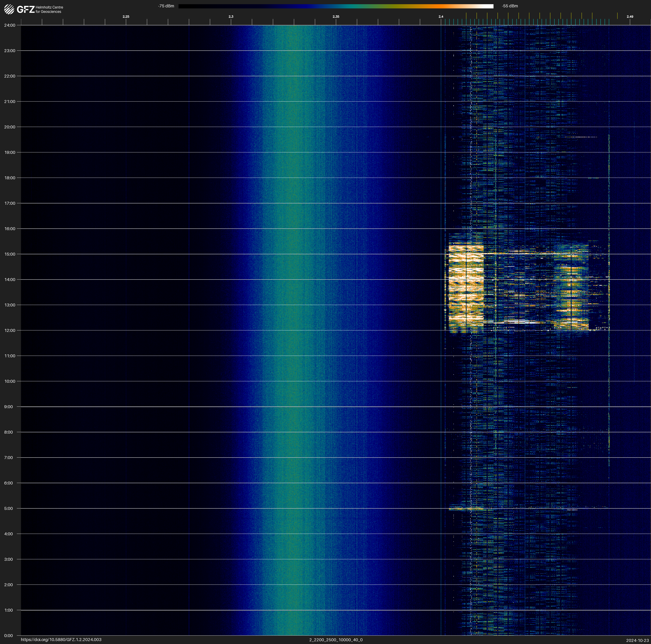Click the 20:00 time axis label
The width and height of the screenshot is (651, 644).
[x=10, y=127]
